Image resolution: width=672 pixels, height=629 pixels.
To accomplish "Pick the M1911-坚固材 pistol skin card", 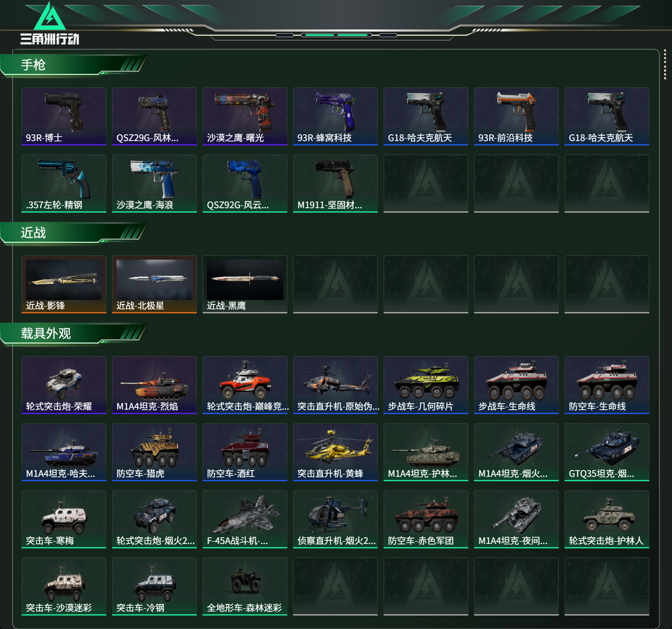I will click(x=336, y=184).
